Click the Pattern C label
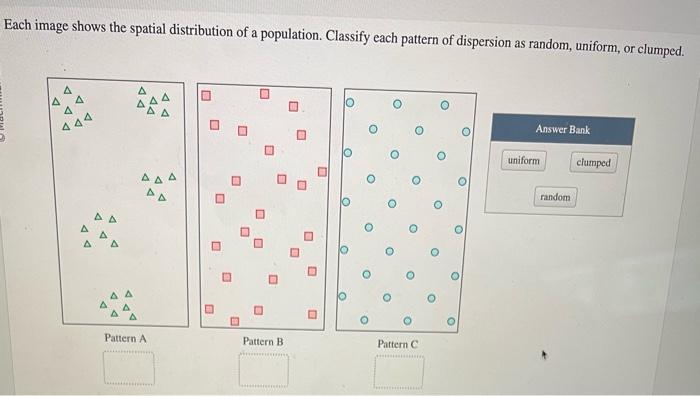This screenshot has height=396, width=700. 398,344
